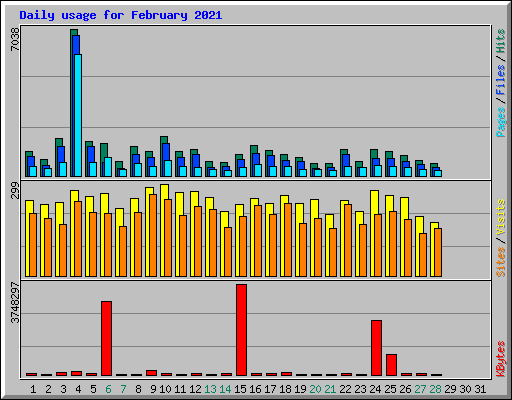Click green day 20 on the x-axis

click(315, 389)
